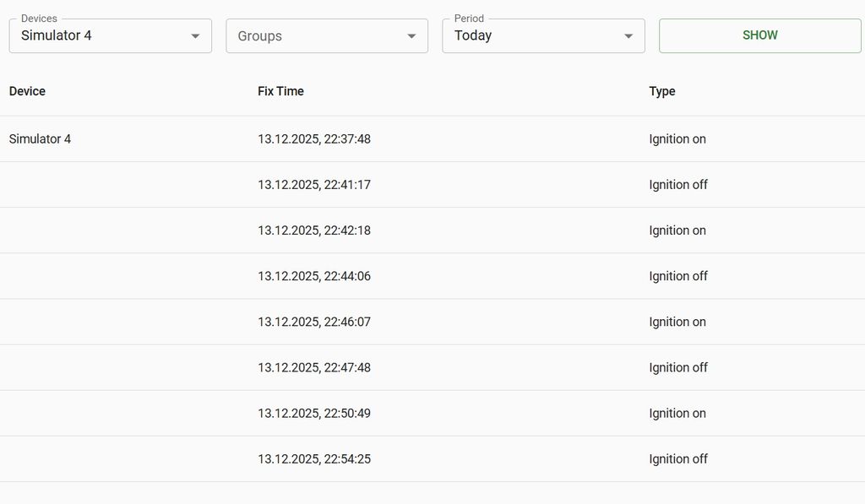The height and width of the screenshot is (504, 865).
Task: Select the event at 22:42:18
Action: coord(314,230)
